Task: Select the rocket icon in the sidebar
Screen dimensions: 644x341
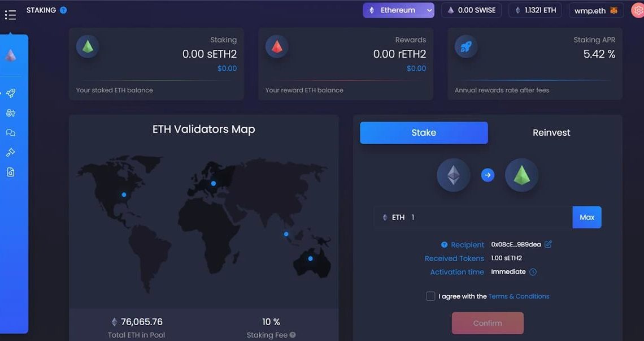Action: [11, 92]
